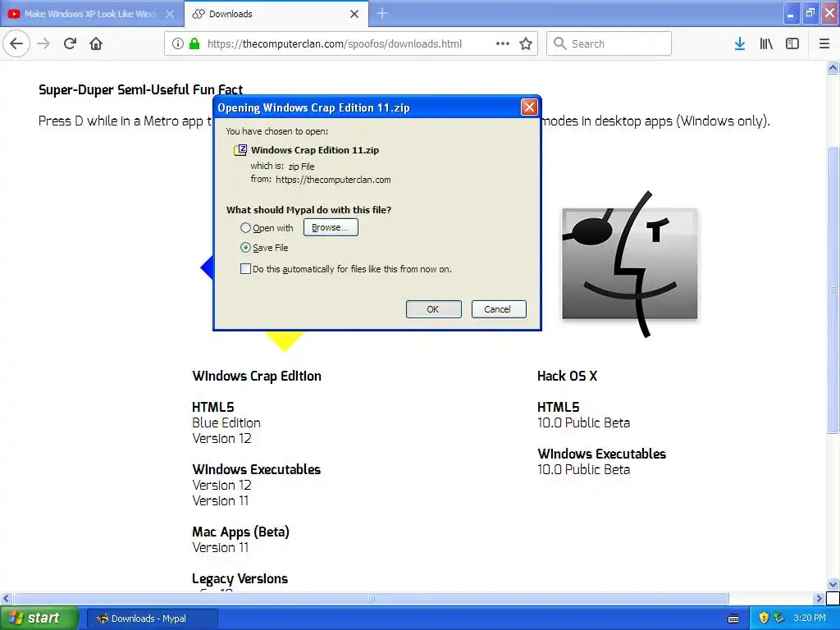
Task: Close the Downloads tab
Action: point(354,14)
